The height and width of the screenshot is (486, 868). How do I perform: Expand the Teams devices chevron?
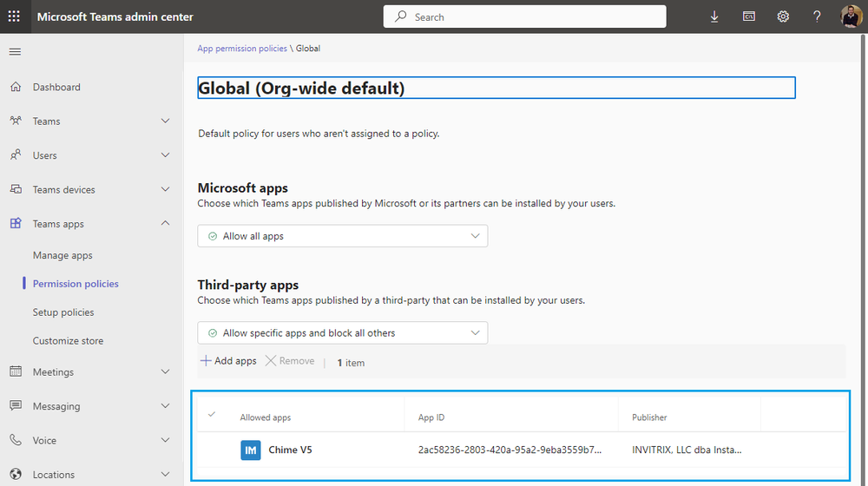pos(165,189)
